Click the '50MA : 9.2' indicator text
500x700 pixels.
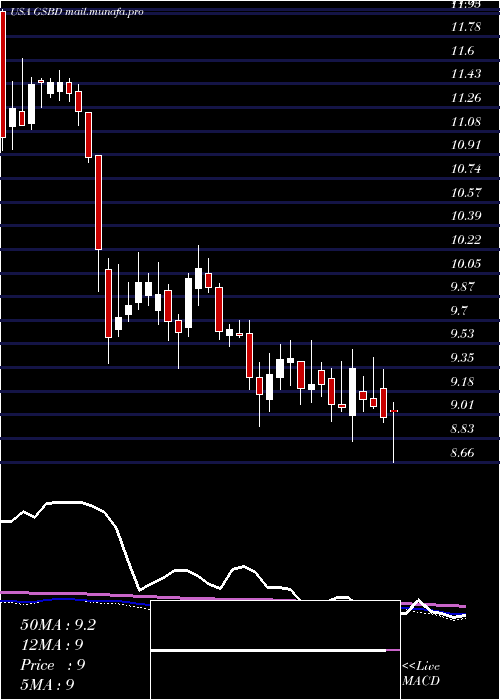pyautogui.click(x=58, y=625)
